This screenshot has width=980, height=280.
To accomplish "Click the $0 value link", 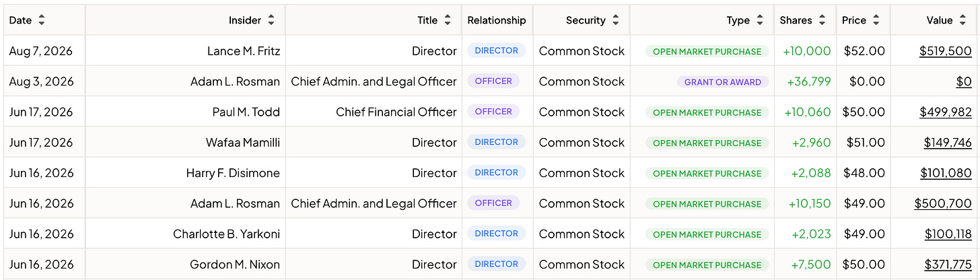I will [964, 81].
